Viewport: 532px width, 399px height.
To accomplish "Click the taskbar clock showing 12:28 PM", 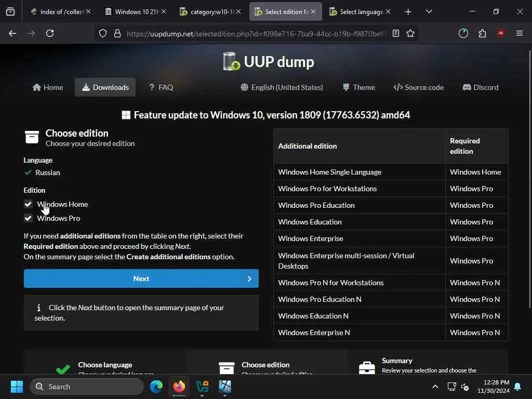I will click(x=494, y=387).
